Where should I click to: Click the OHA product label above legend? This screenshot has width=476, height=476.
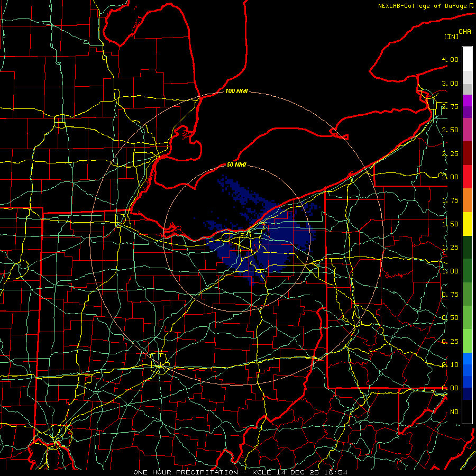tap(465, 31)
